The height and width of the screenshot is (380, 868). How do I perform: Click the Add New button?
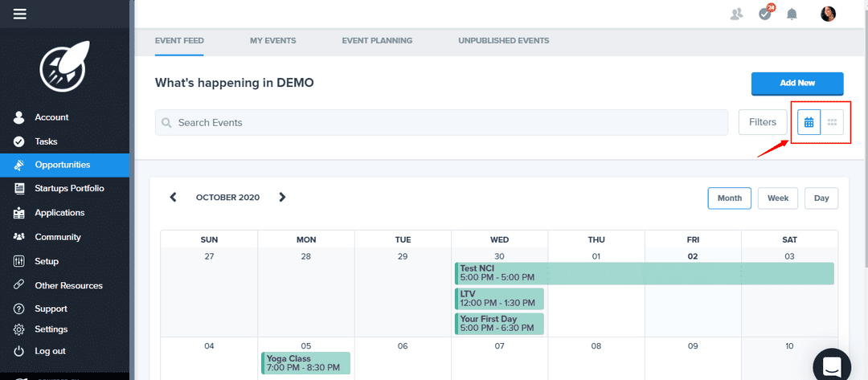point(796,84)
